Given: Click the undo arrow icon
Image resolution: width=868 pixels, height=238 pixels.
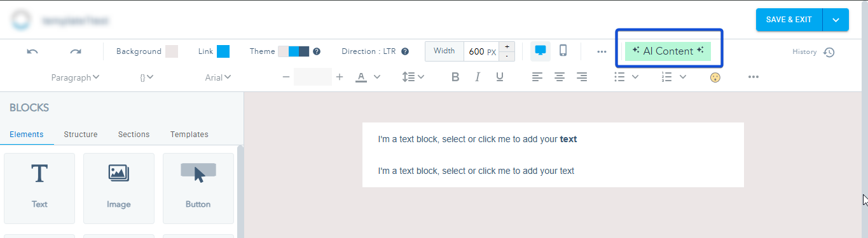Looking at the screenshot, I should point(32,51).
